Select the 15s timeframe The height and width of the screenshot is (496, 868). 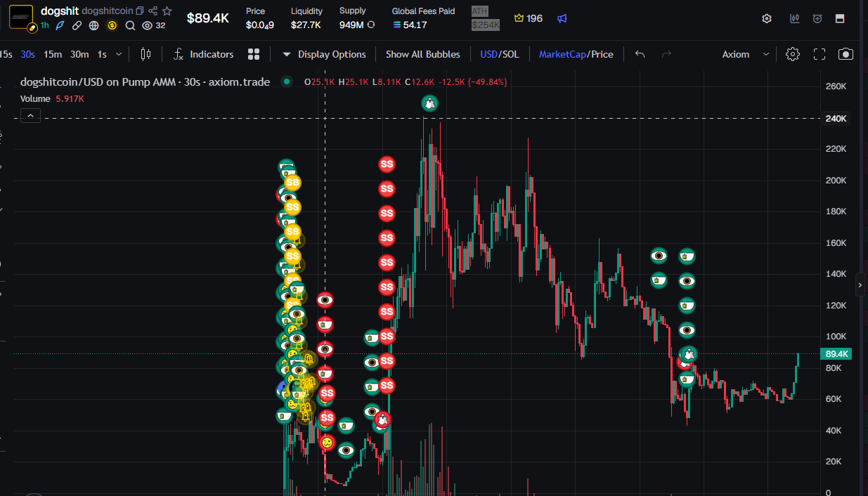click(6, 54)
